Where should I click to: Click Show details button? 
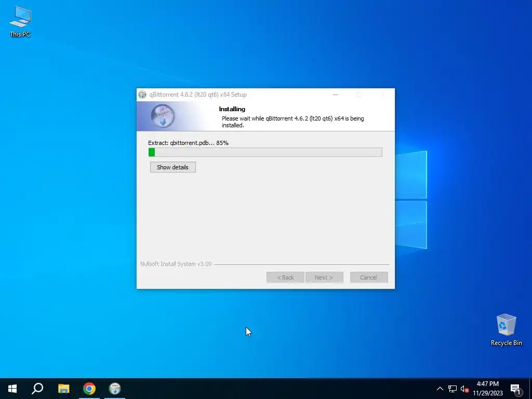click(173, 167)
